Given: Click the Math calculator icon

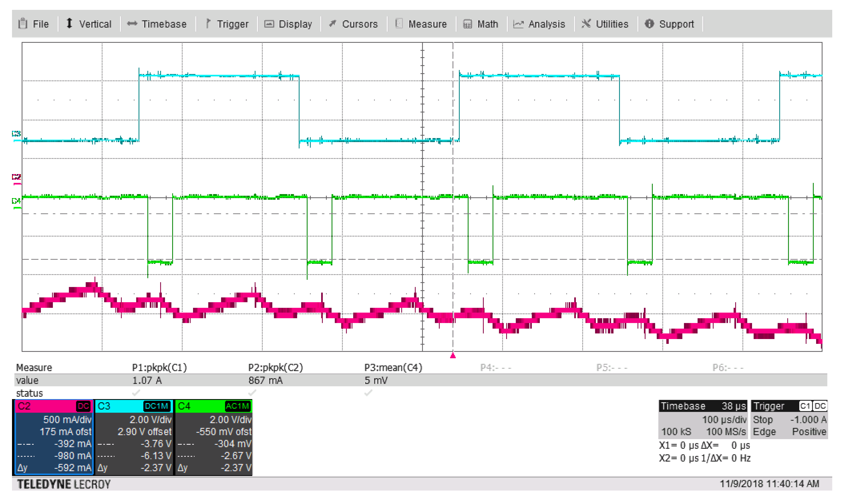Looking at the screenshot, I should click(x=468, y=24).
